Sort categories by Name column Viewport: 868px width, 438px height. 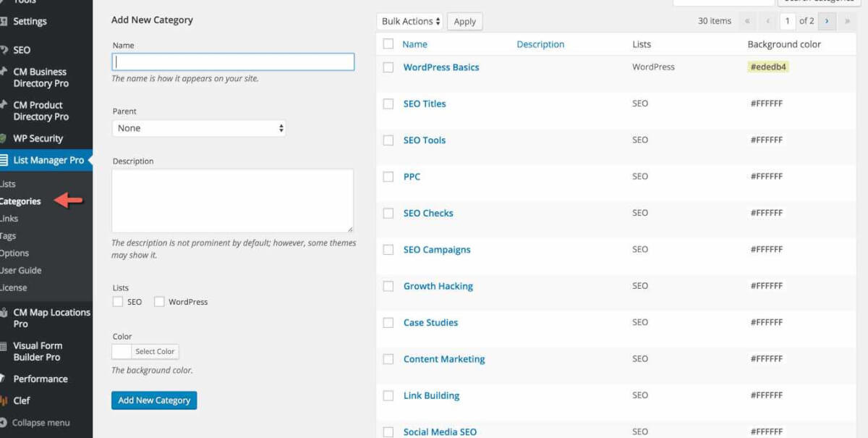click(x=414, y=44)
